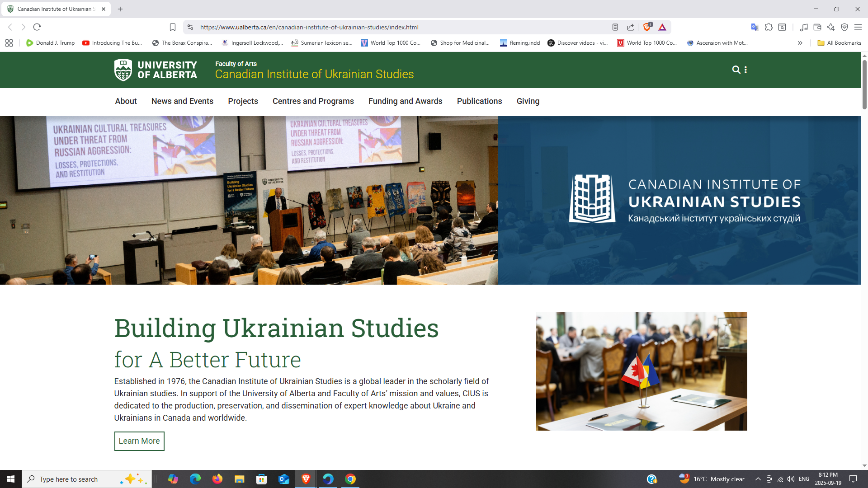Open Microsoft Edge from the taskbar
Viewport: 868px width, 488px height.
(195, 479)
